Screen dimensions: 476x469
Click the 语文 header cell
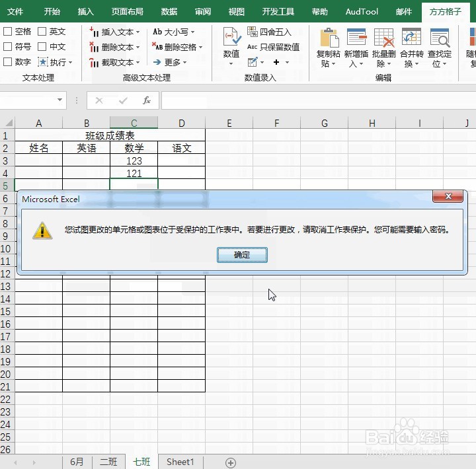point(182,148)
